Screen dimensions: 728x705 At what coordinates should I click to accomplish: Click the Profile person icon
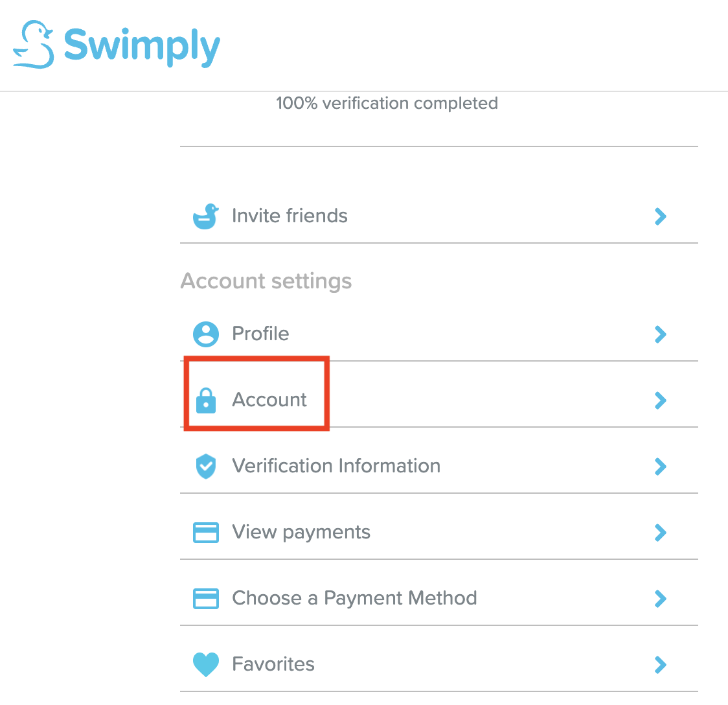coord(206,334)
